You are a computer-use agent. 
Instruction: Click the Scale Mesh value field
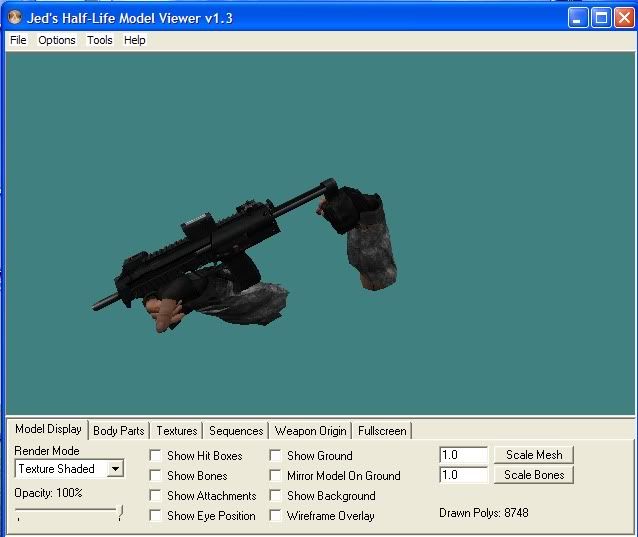pyautogui.click(x=463, y=455)
